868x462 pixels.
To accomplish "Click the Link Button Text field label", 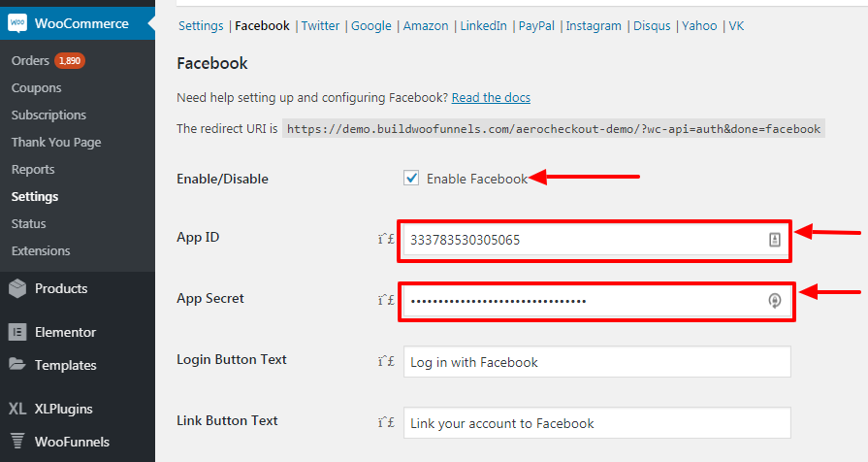I will coord(227,420).
